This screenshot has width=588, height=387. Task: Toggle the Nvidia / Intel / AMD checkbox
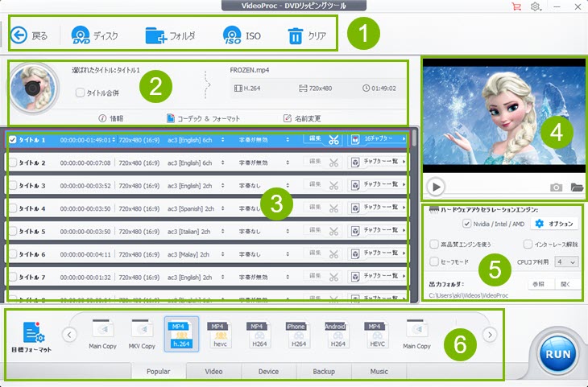[x=467, y=224]
